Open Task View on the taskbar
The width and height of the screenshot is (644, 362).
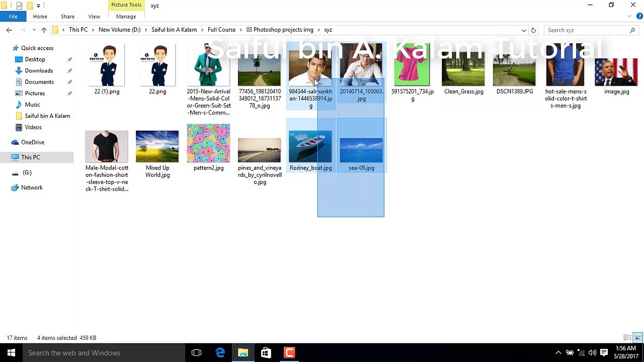(x=196, y=353)
